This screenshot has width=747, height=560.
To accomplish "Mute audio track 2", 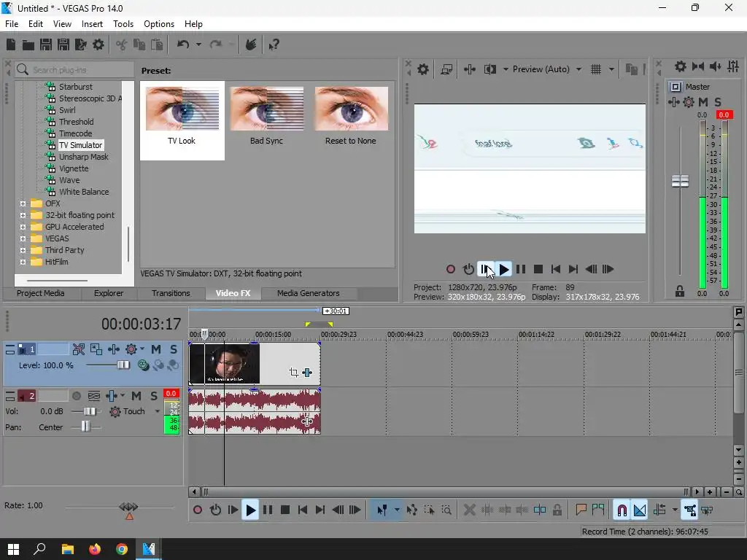I will click(136, 396).
